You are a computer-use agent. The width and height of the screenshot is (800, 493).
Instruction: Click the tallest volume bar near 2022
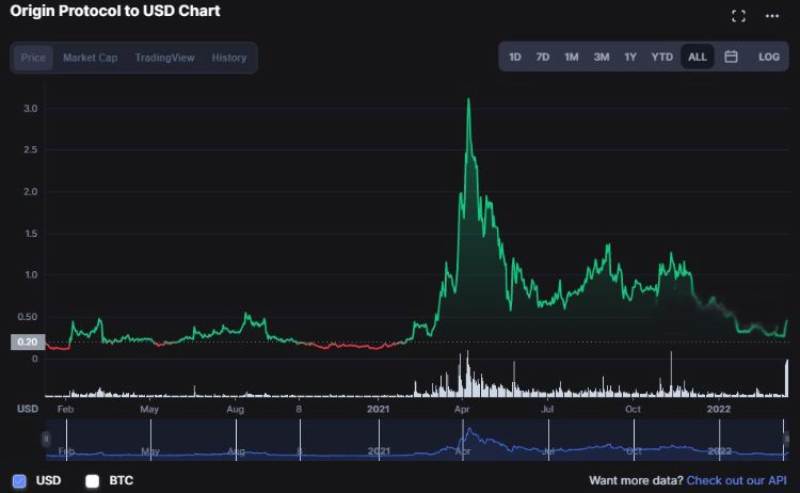[671, 374]
